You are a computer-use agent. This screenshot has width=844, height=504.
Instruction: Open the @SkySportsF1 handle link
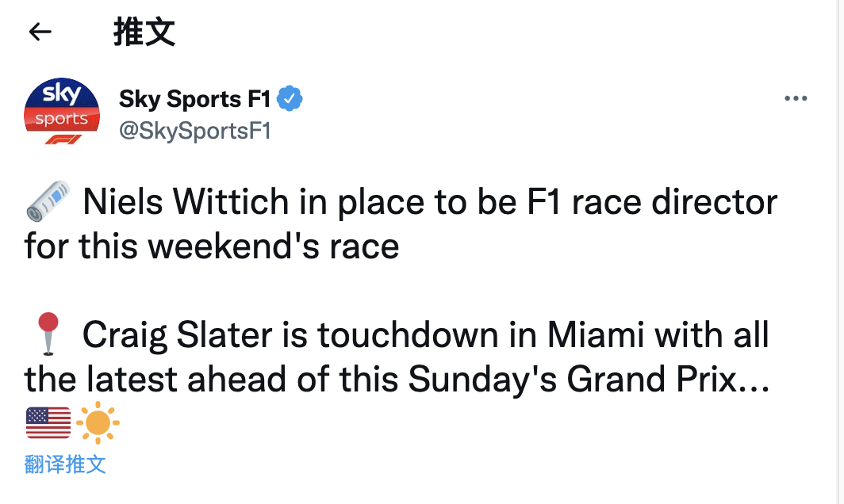[195, 131]
